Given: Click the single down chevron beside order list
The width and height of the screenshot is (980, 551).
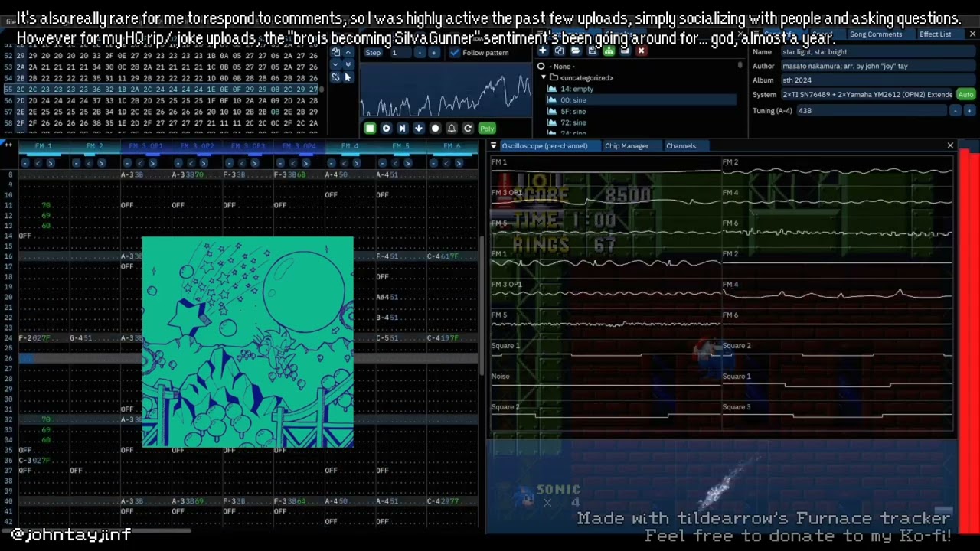Looking at the screenshot, I should (x=335, y=64).
